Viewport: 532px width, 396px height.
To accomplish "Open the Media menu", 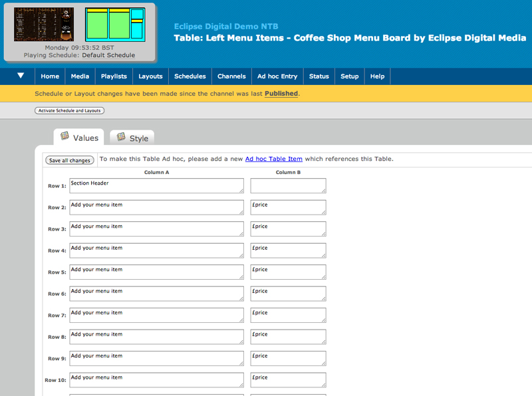I will click(80, 76).
